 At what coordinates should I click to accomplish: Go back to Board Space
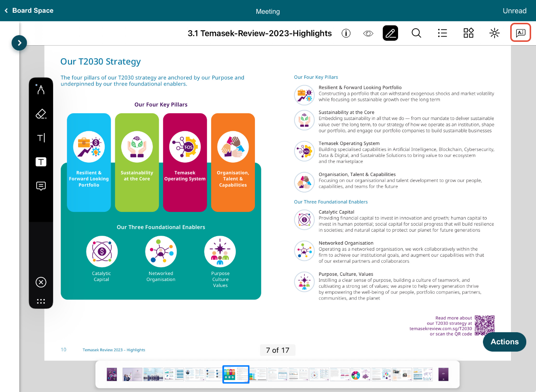29,10
